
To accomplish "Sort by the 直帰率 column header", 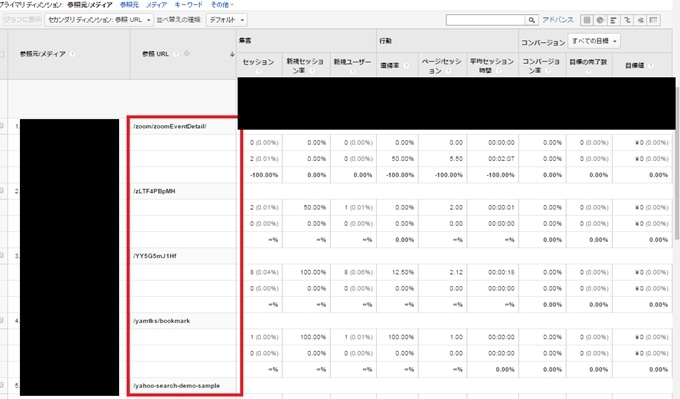I will coord(389,65).
